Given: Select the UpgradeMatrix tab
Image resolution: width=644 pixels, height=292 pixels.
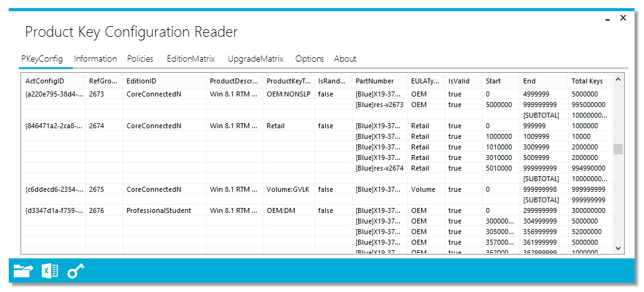Looking at the screenshot, I should point(255,59).
